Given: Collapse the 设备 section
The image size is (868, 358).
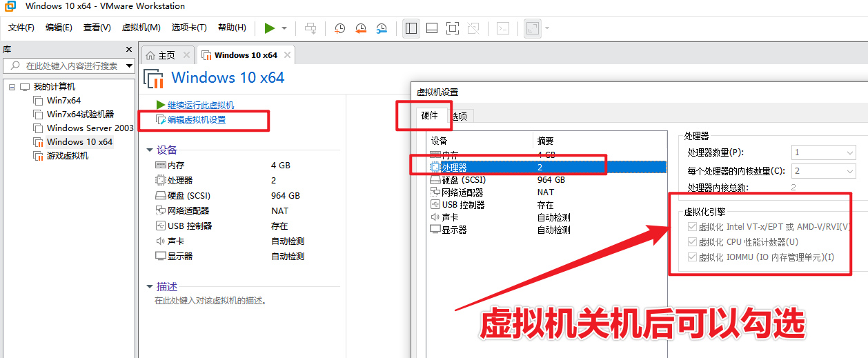Looking at the screenshot, I should [x=150, y=150].
